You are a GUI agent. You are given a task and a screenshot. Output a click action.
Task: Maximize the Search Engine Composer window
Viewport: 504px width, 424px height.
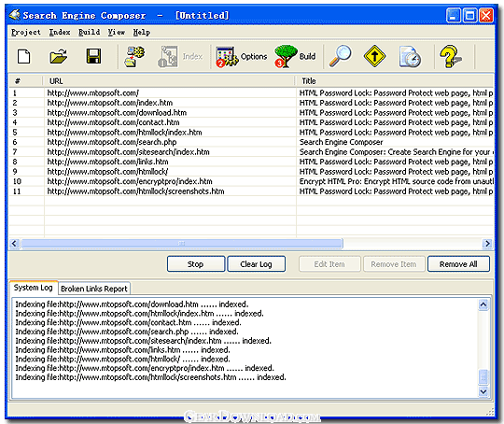[469, 15]
